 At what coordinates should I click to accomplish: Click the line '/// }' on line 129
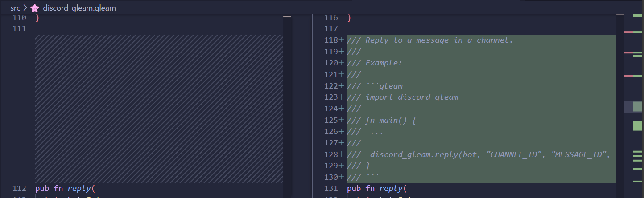(359, 166)
